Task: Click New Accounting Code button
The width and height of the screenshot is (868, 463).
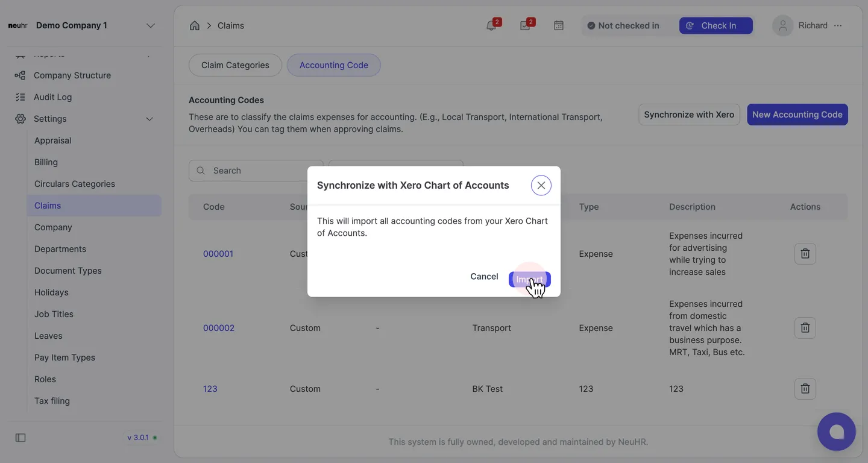Action: point(797,115)
